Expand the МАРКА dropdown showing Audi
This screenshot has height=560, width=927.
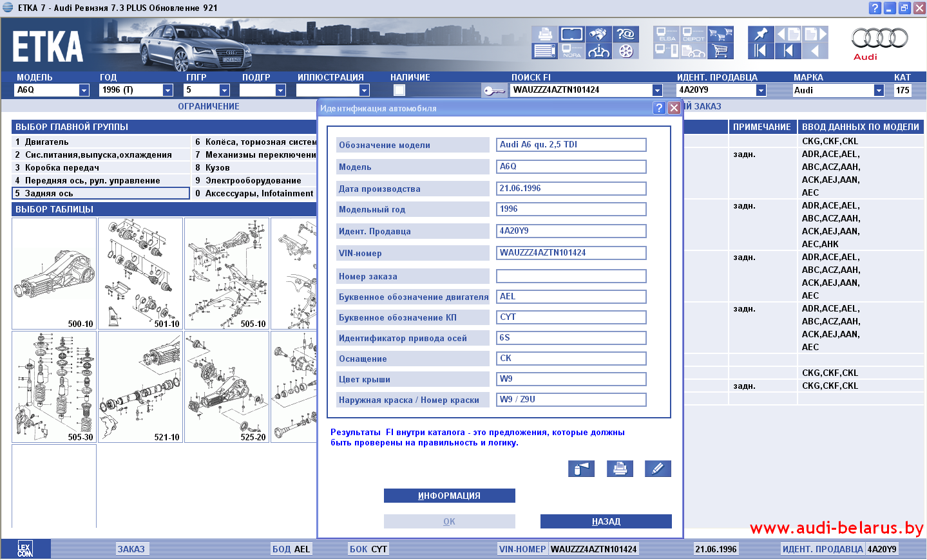click(879, 90)
